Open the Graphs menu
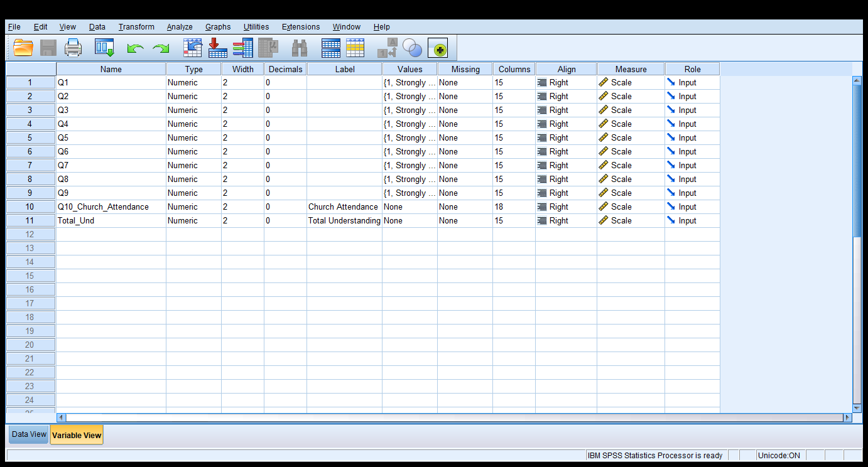The width and height of the screenshot is (868, 467). tap(218, 27)
